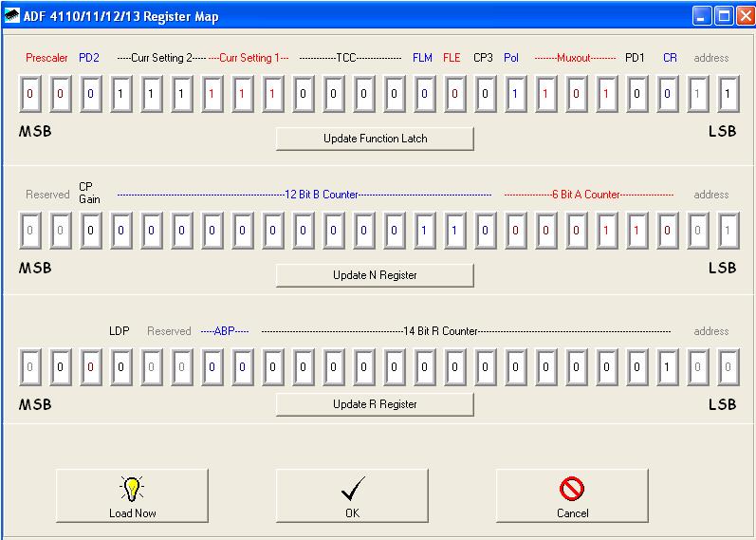This screenshot has width=756, height=540.
Task: Toggle the Pol bit
Action: [x=515, y=94]
